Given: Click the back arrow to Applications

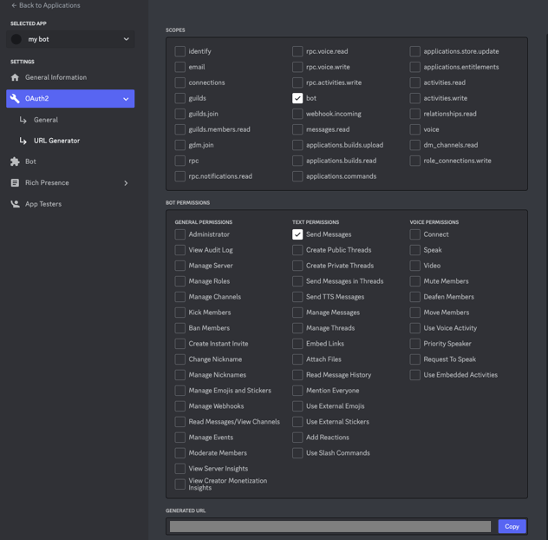Looking at the screenshot, I should tap(14, 5).
